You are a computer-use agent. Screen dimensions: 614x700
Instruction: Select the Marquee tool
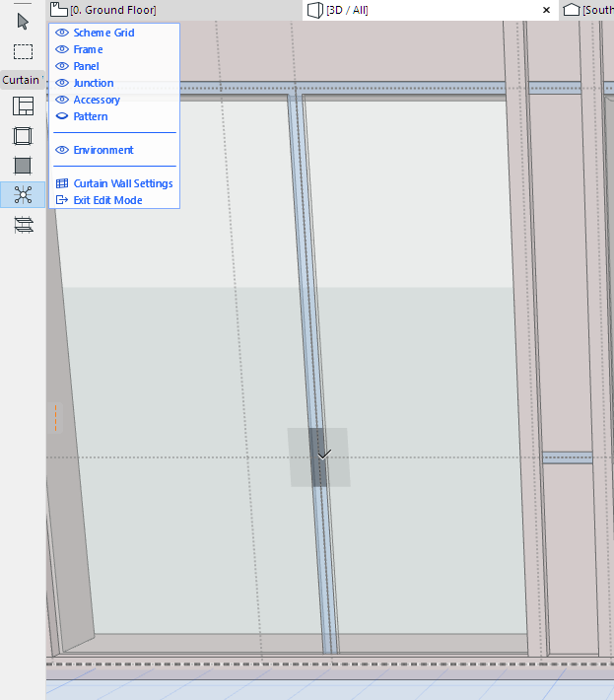click(23, 52)
